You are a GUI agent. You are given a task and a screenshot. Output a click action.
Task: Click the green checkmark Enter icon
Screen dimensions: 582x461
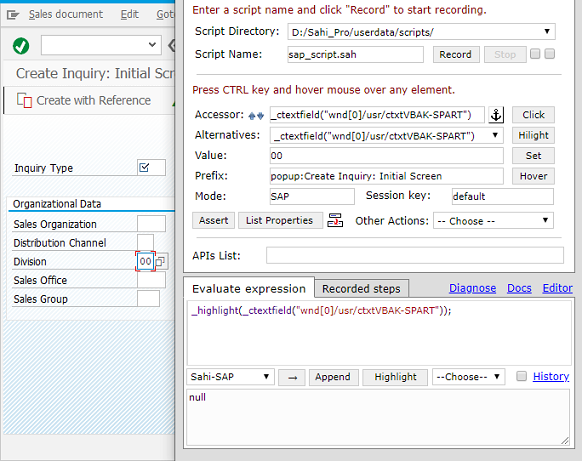[21, 46]
